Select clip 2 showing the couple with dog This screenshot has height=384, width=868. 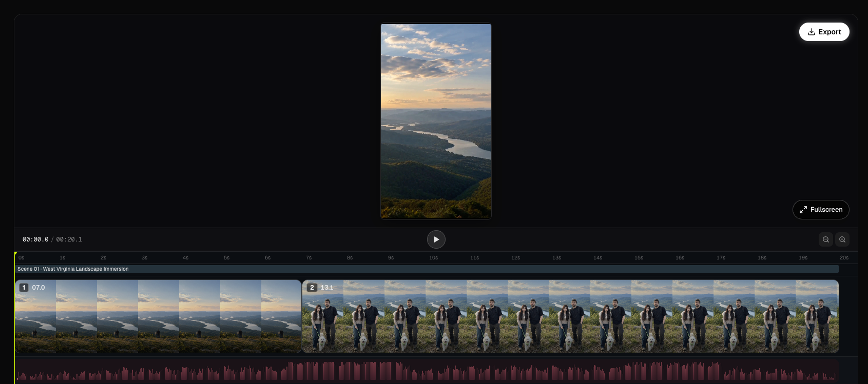pyautogui.click(x=570, y=316)
